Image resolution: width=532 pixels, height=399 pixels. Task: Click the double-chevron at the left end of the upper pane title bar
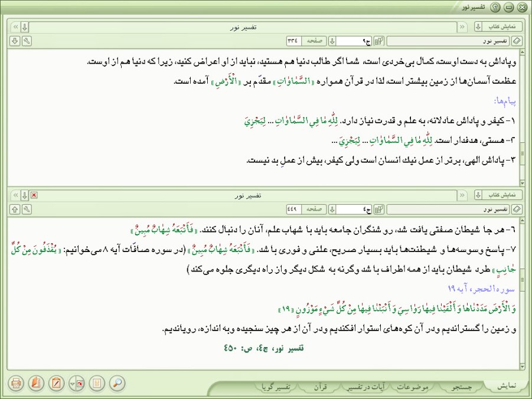click(15, 27)
